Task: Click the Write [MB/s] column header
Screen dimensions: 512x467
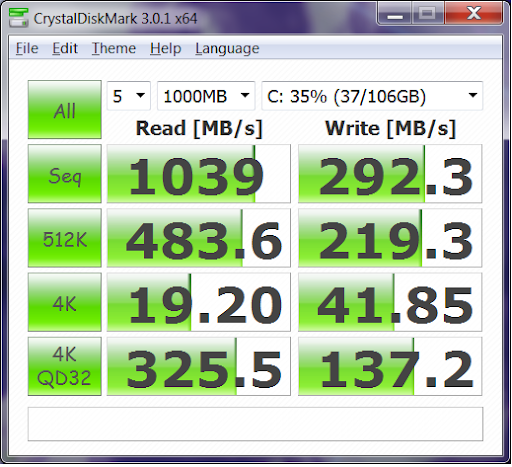Action: tap(390, 128)
